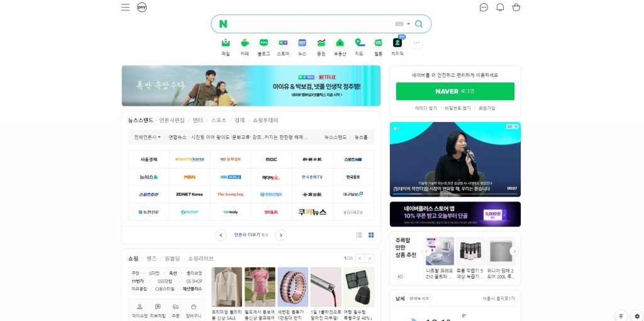This screenshot has height=321, width=644.
Task: Open 마이쇼핑 icon in shopping panel
Action: (140, 307)
